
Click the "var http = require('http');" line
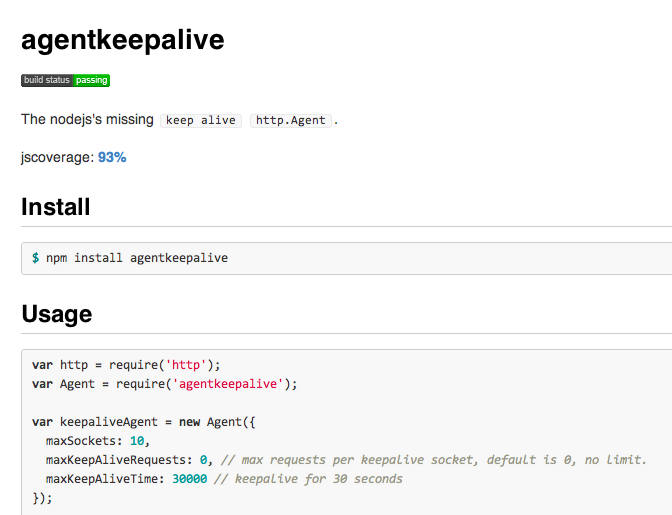pyautogui.click(x=126, y=365)
